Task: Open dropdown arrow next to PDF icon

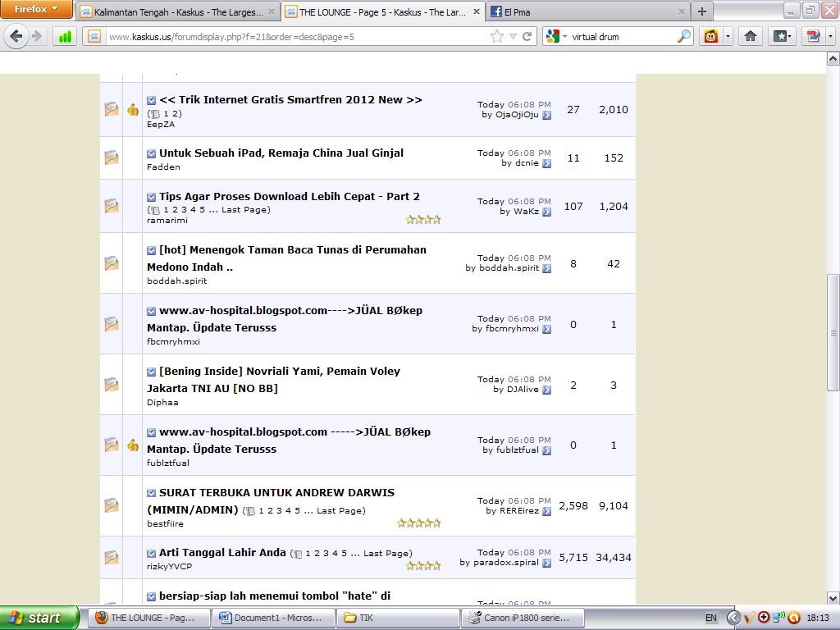Action: click(830, 36)
